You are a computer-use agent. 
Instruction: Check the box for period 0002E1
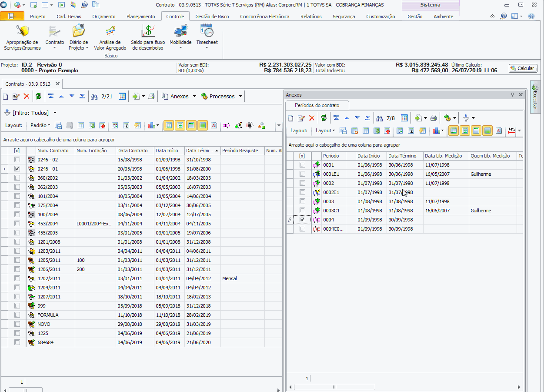[302, 192]
